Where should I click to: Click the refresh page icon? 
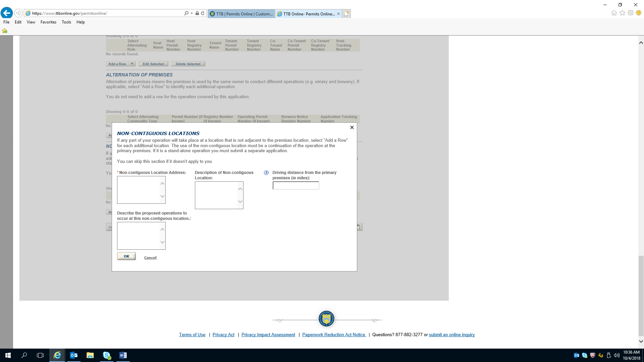point(203,13)
